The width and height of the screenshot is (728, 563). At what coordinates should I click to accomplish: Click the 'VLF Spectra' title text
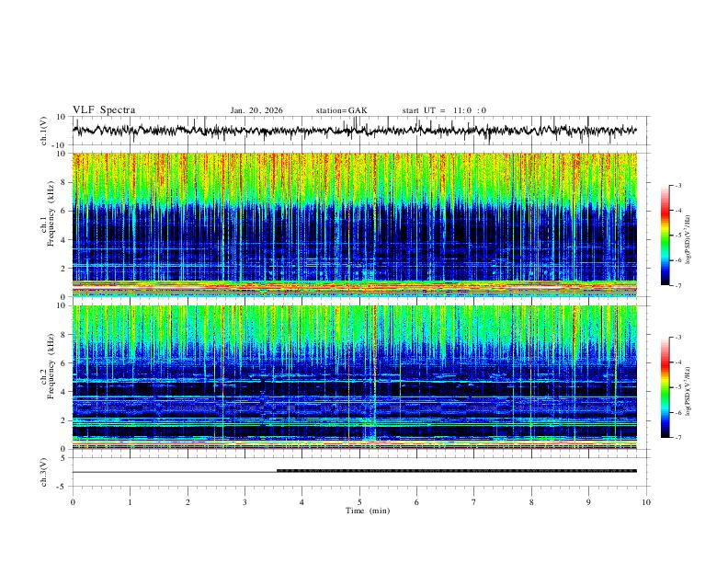(x=104, y=110)
